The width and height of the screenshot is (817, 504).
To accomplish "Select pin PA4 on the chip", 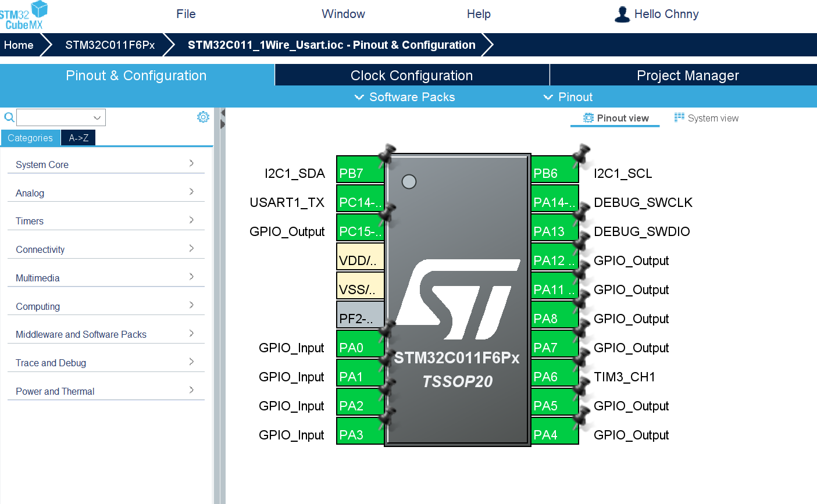I will click(555, 431).
